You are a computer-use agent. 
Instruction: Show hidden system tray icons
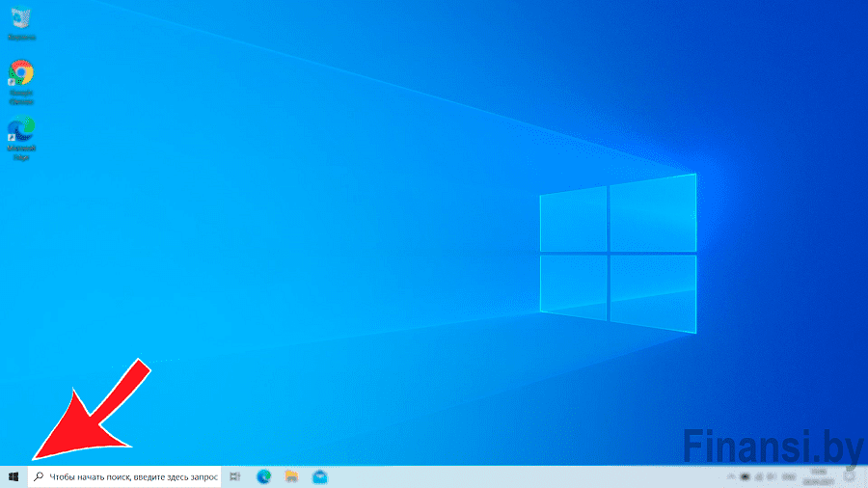[x=731, y=476]
